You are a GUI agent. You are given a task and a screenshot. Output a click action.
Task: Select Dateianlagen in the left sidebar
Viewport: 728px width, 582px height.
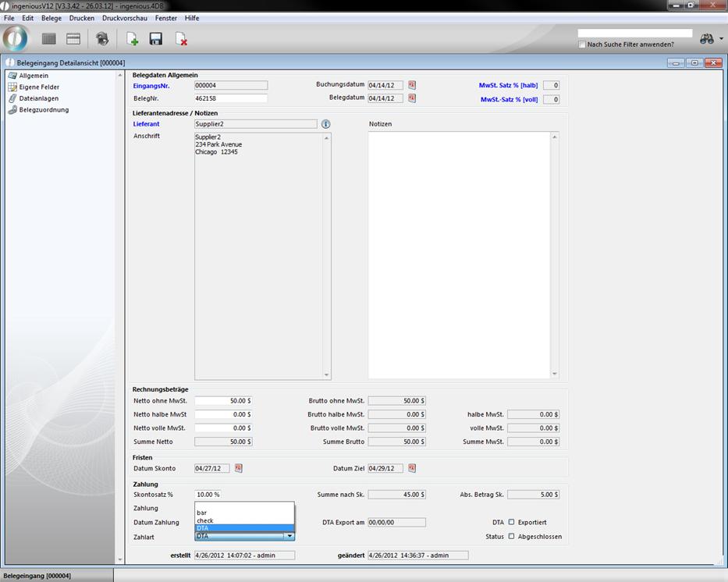[x=38, y=98]
